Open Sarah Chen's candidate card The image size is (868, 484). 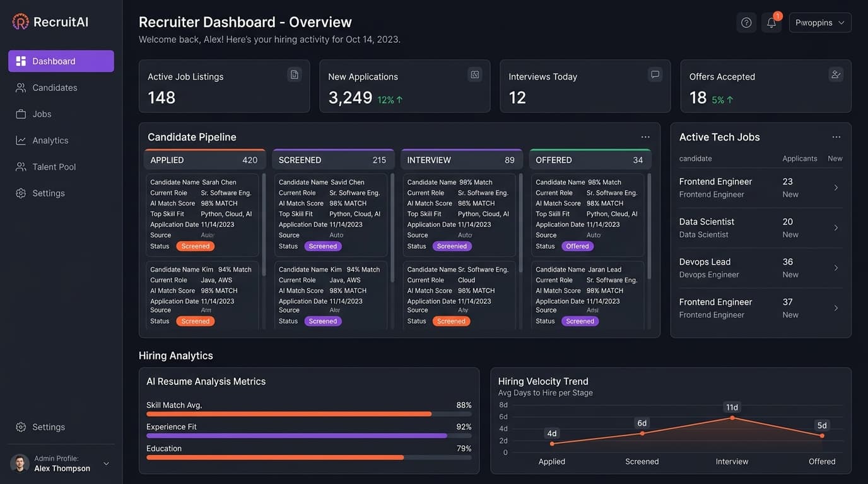pos(202,215)
